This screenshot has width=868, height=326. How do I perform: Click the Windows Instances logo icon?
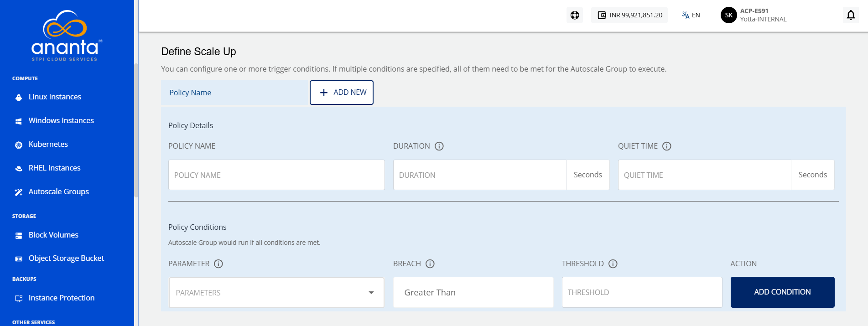click(x=19, y=121)
